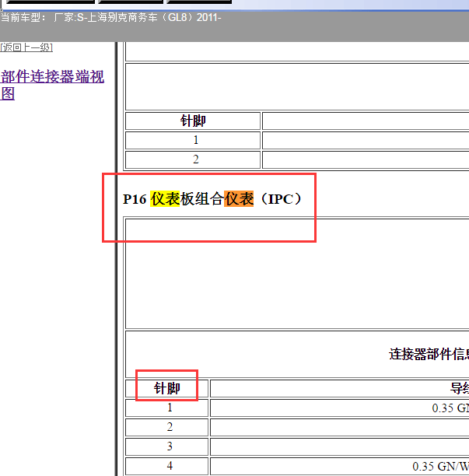Viewport: 469px width, 476px height.
Task: Select pin 1 cell in upper table
Action: pos(193,140)
